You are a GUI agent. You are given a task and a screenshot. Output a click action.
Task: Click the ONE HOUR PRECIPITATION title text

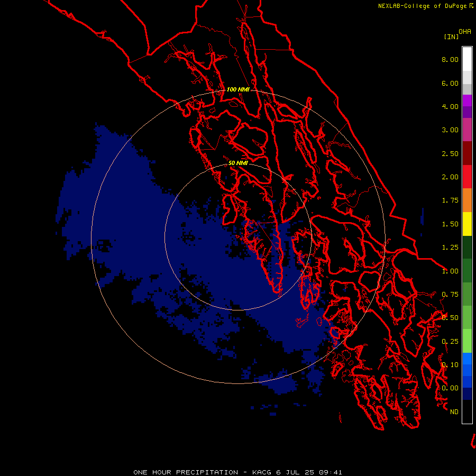[x=186, y=472]
